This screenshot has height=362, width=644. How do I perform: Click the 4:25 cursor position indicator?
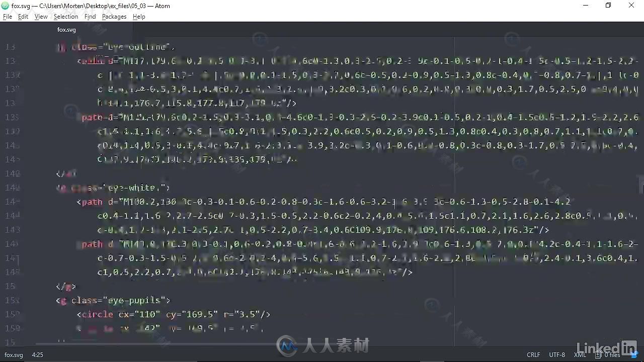(x=37, y=354)
